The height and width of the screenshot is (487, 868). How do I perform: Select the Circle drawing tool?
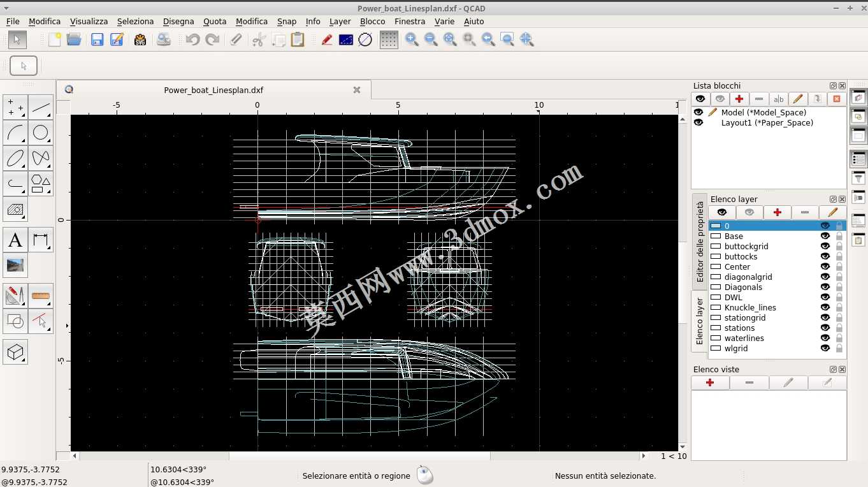(41, 133)
